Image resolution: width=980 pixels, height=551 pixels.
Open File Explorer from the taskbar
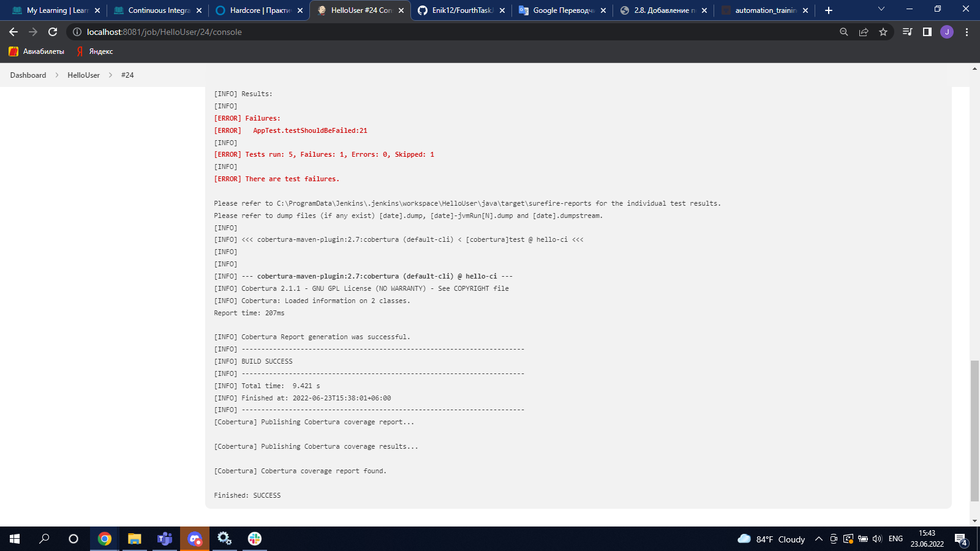pyautogui.click(x=135, y=539)
